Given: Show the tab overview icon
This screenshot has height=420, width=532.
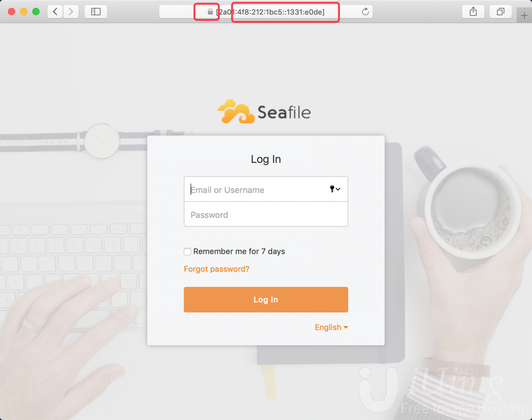Looking at the screenshot, I should pos(501,12).
